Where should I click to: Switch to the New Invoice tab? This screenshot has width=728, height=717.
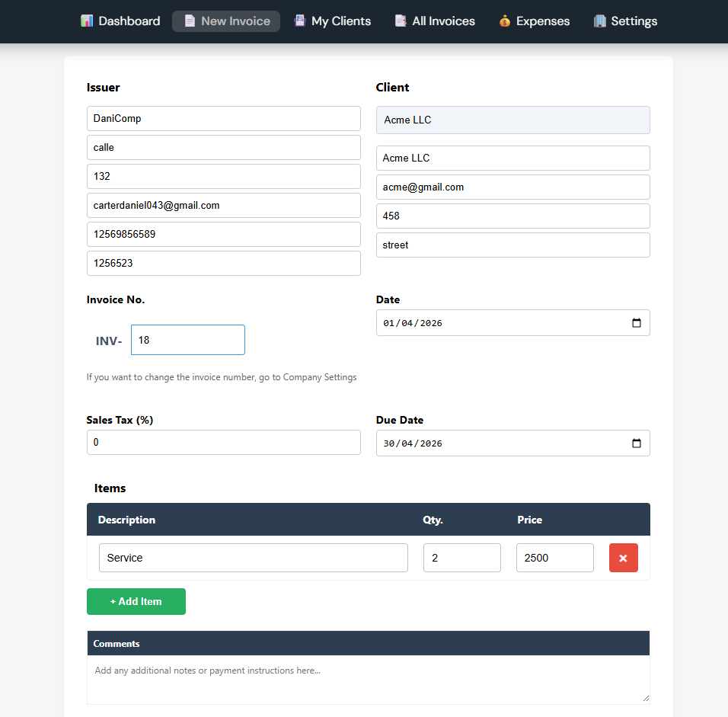pos(225,21)
